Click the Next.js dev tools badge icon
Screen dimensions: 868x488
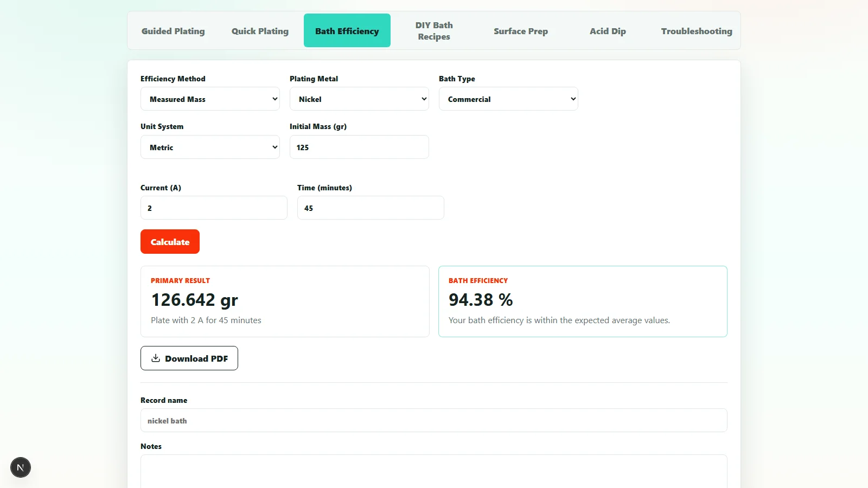point(21,467)
